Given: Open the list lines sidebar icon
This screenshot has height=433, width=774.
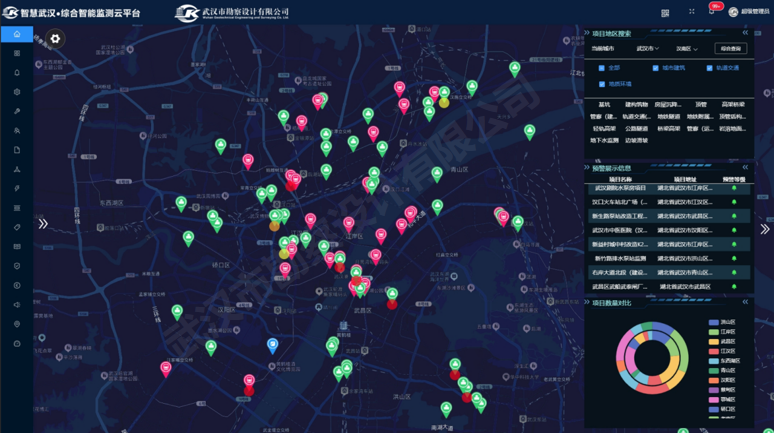Looking at the screenshot, I should point(17,208).
